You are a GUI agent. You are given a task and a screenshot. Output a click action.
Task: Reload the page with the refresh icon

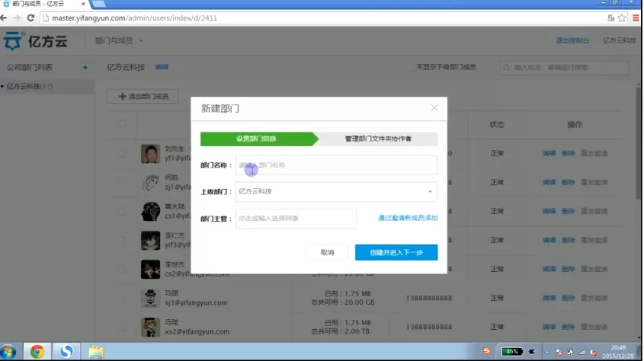coord(30,18)
